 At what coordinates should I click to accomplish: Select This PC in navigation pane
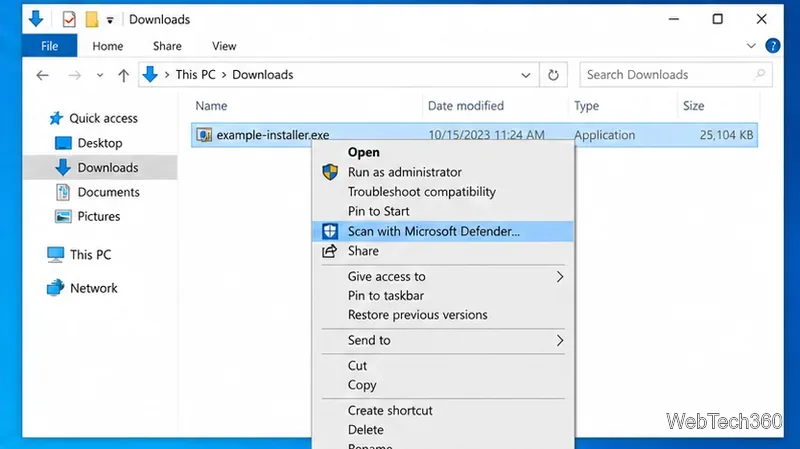tap(79, 255)
